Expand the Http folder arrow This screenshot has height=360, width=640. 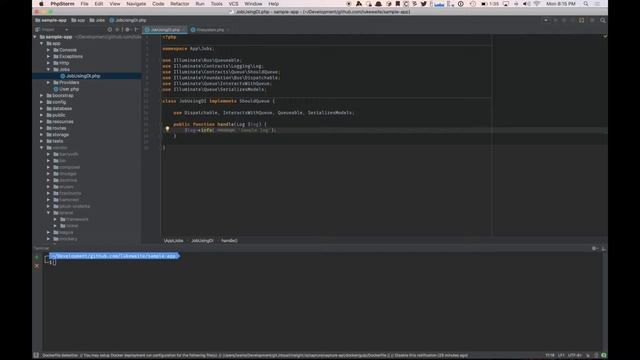[48, 63]
